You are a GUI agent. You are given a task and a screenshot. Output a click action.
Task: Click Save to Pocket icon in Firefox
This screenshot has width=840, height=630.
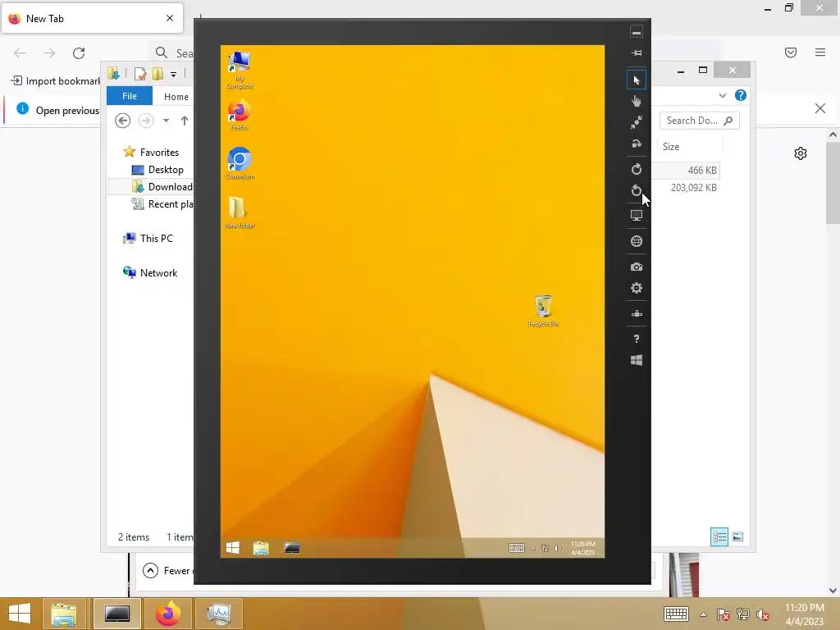click(790, 52)
